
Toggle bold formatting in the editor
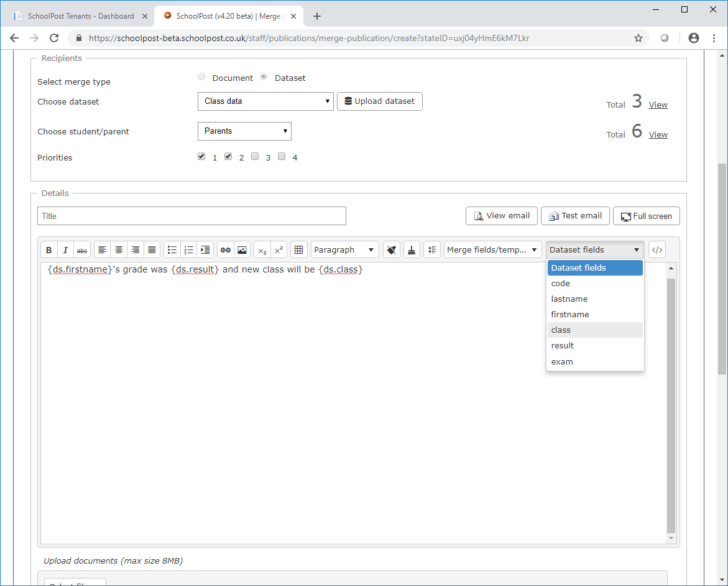pos(48,249)
